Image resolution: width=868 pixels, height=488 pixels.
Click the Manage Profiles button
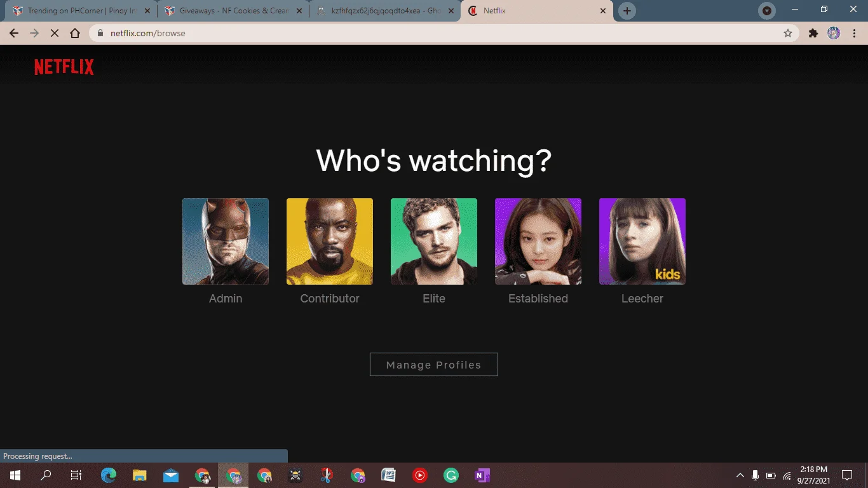pyautogui.click(x=434, y=365)
